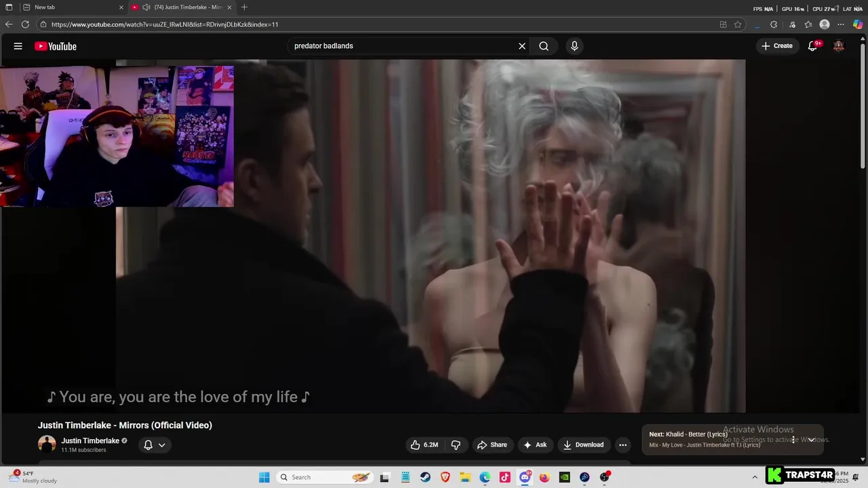Click Next: Khalid - Better (Lyrics) text
The width and height of the screenshot is (868, 488).
pos(688,434)
